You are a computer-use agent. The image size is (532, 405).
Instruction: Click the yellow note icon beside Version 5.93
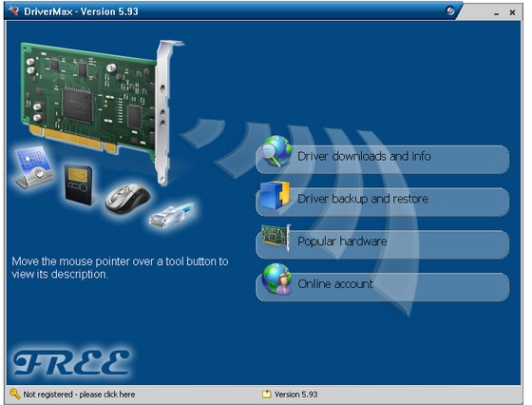pyautogui.click(x=267, y=395)
